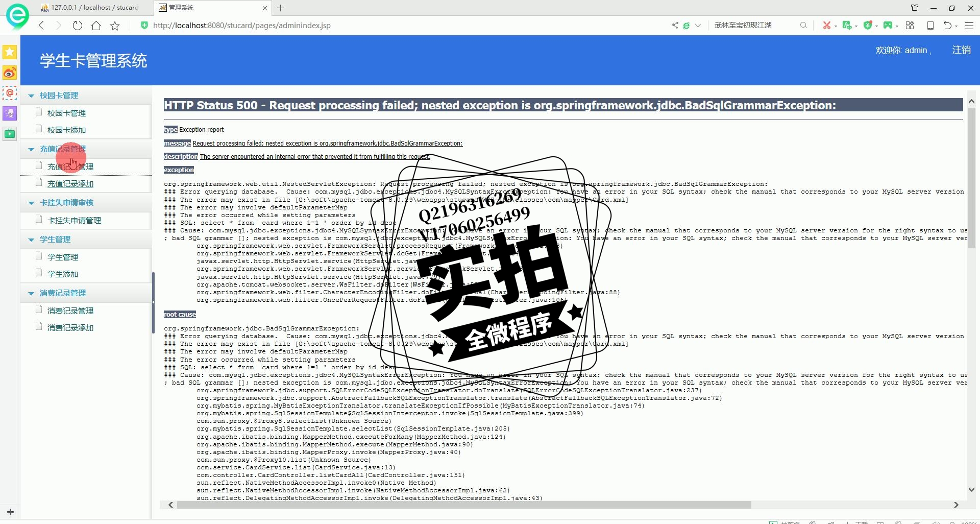The image size is (980, 524).
Task: Open 充值记录管理 list page
Action: (70, 166)
